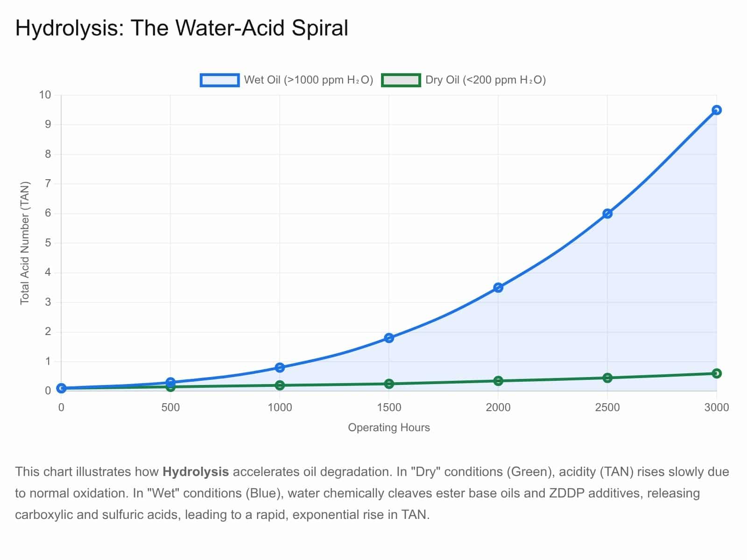Click the Wet Oil (>1000 ppm H₂O) legend label
747x560 pixels.
pyautogui.click(x=309, y=80)
